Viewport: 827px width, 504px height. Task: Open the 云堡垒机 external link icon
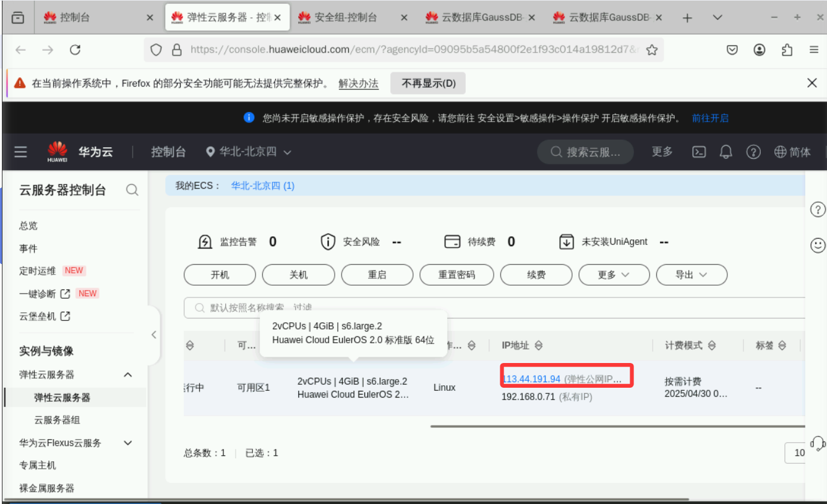[65, 316]
